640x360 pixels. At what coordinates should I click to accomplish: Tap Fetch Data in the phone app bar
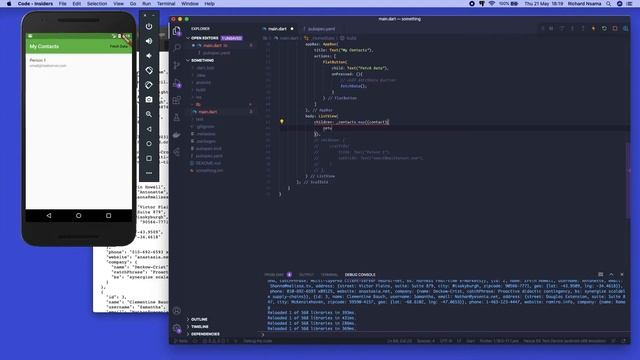tap(118, 47)
